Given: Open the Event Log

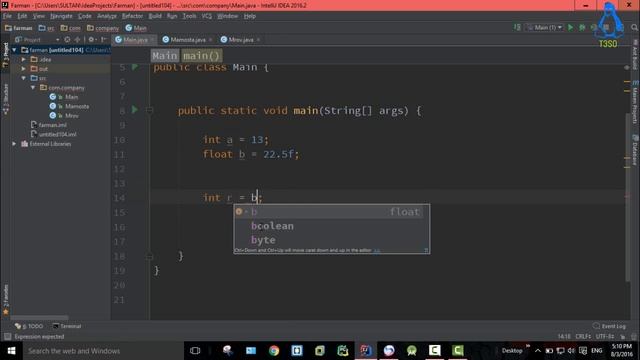Looking at the screenshot, I should (x=609, y=326).
